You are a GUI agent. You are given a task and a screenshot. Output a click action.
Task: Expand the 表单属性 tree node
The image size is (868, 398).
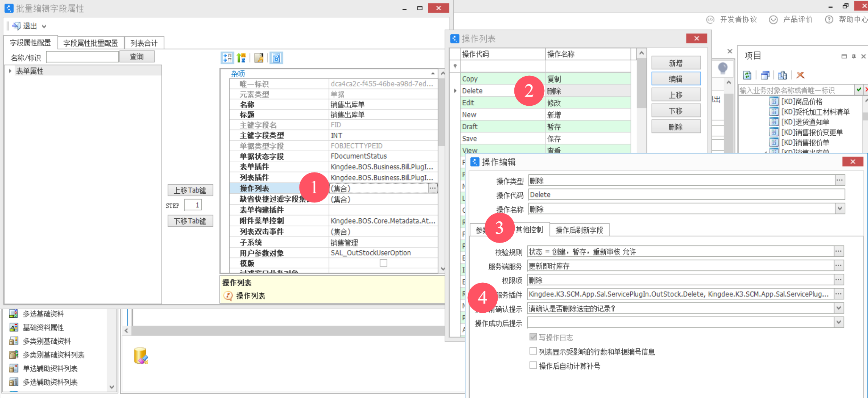tap(10, 71)
